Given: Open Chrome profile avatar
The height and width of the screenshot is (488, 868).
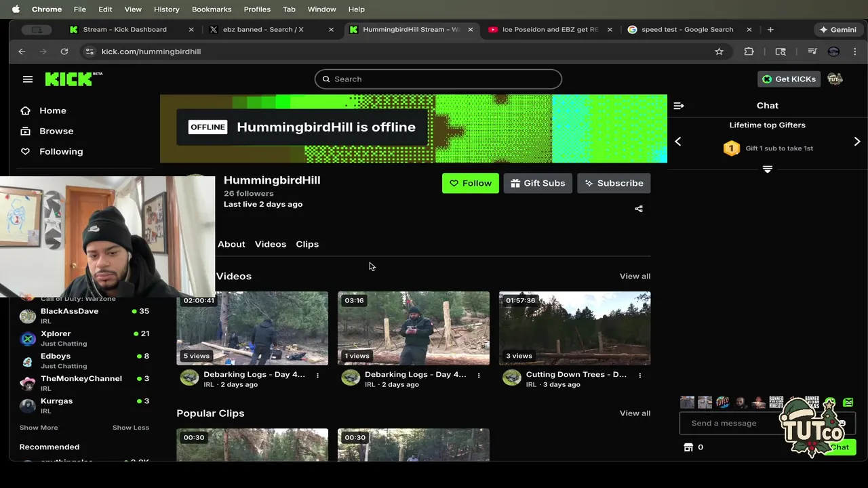Looking at the screenshot, I should pos(833,52).
